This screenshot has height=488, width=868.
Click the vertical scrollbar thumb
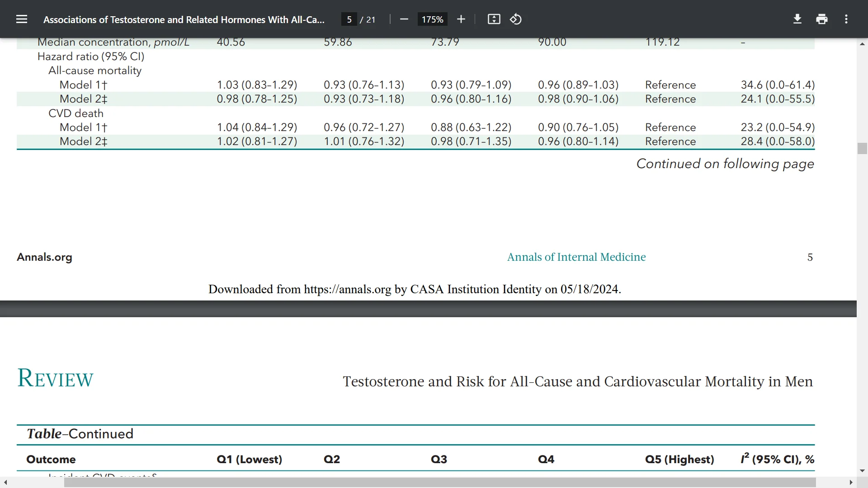coord(862,149)
